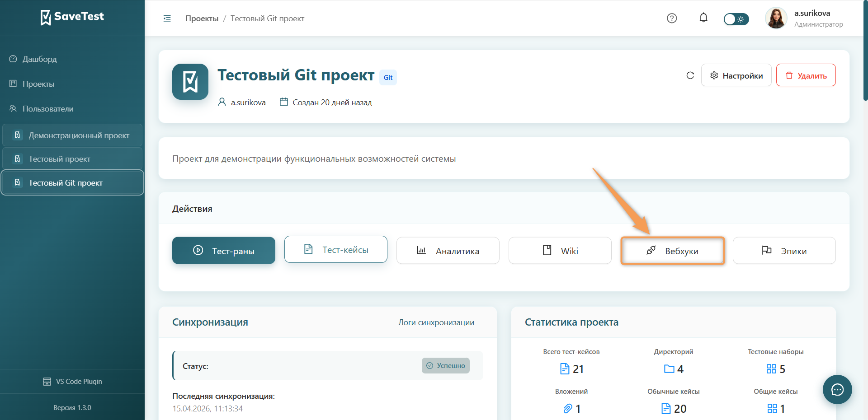Open Настройки of the project

[x=736, y=75]
